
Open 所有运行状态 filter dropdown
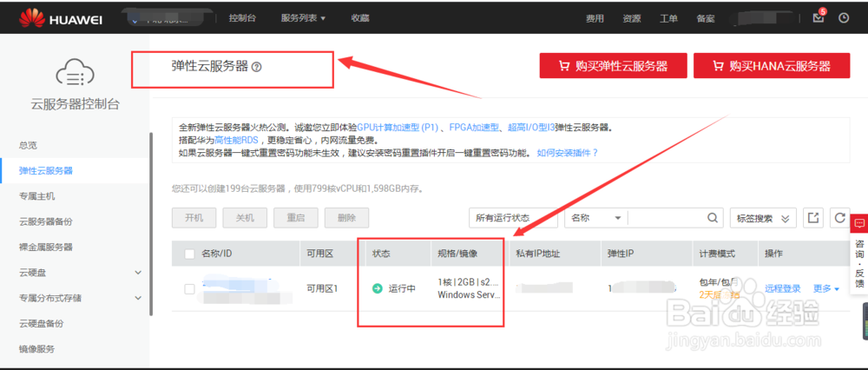click(513, 218)
